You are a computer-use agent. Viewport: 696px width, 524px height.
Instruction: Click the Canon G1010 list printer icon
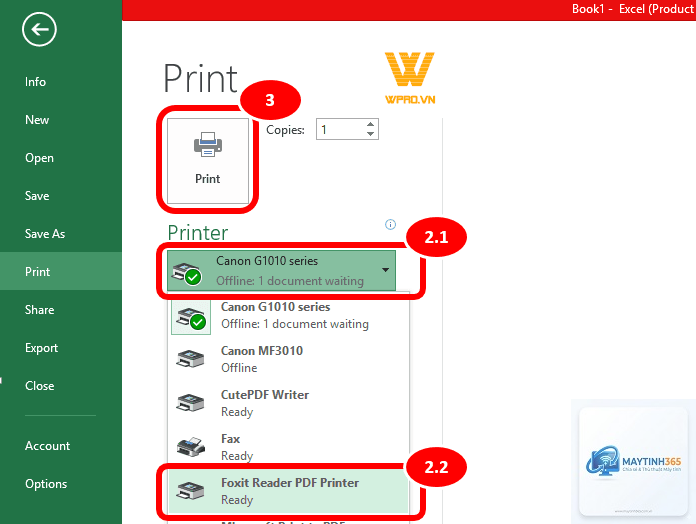click(191, 317)
